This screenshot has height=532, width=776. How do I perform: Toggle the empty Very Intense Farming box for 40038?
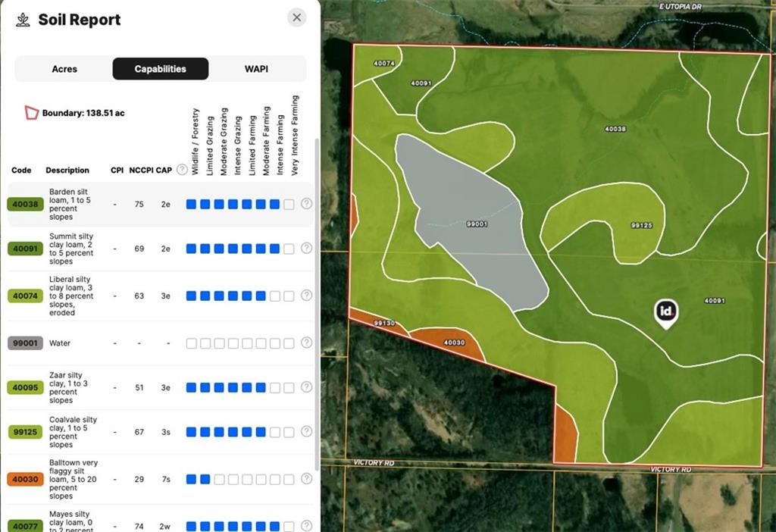(289, 205)
